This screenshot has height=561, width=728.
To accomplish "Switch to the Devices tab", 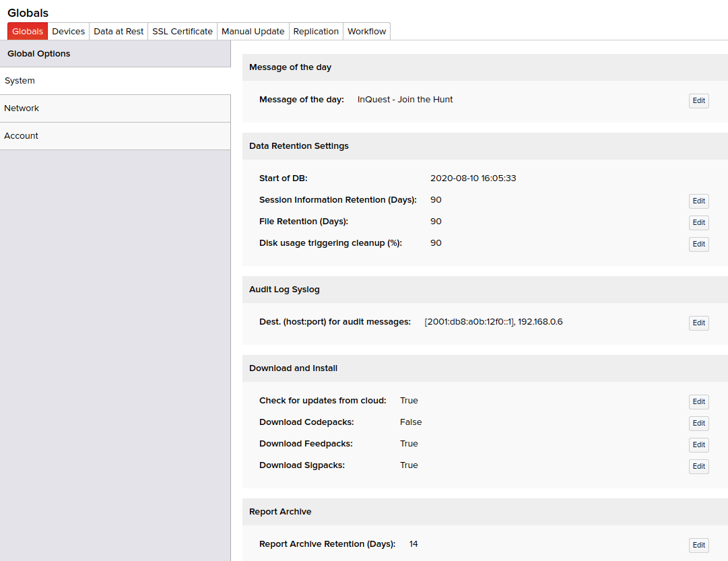I will (x=68, y=32).
